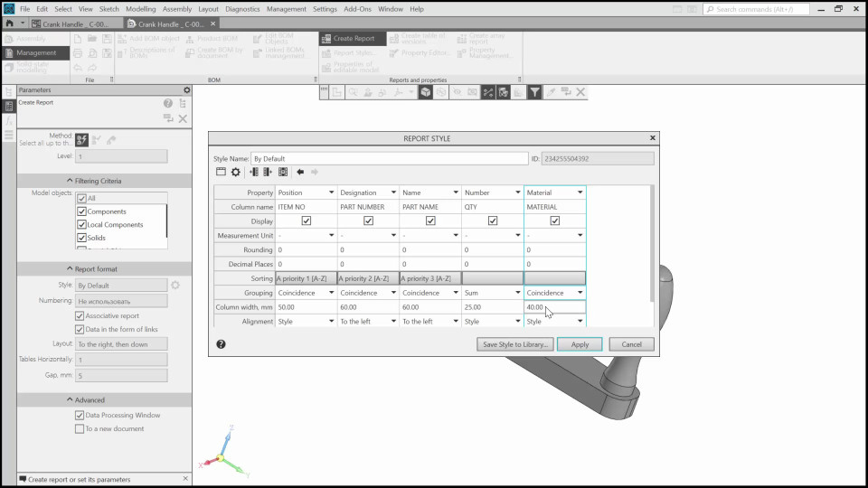Collapse the Filtering Criteria section
868x488 pixels.
[x=107, y=181]
